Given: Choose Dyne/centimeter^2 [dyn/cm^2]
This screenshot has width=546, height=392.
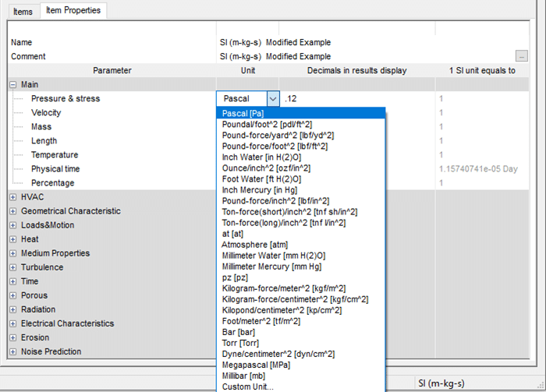Looking at the screenshot, I should tap(301, 354).
